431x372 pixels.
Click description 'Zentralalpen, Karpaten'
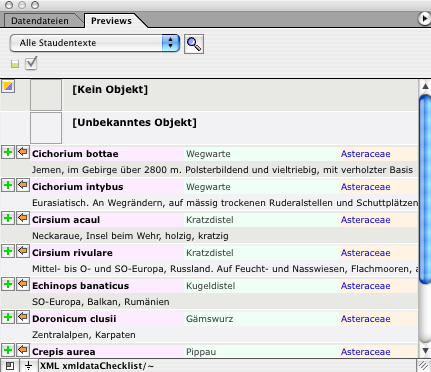(x=84, y=335)
